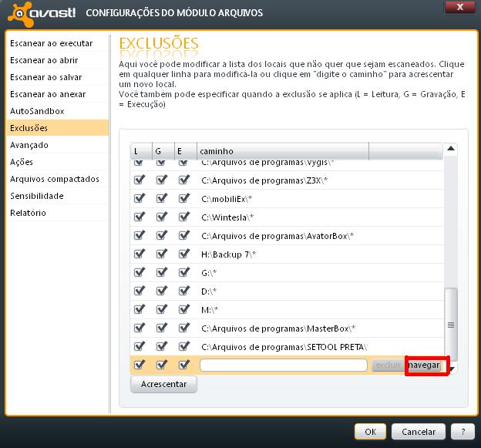This screenshot has height=448, width=481.
Task: Click the exclusions list scrollbar thumb
Action: [x=451, y=324]
